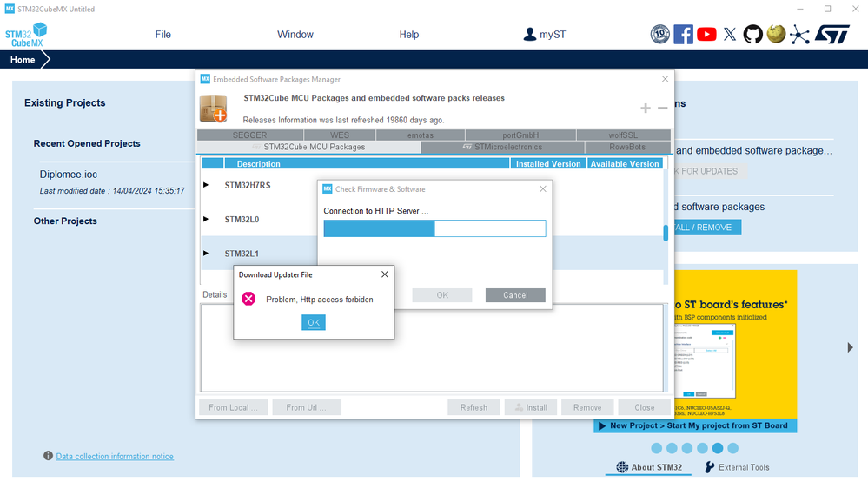Image resolution: width=868 pixels, height=488 pixels.
Task: Click the From Local button
Action: coord(233,407)
